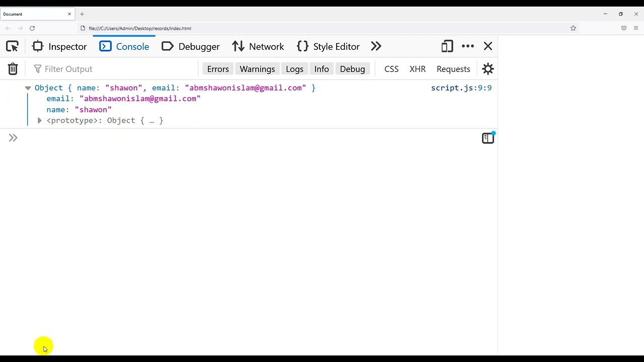Image resolution: width=644 pixels, height=362 pixels.
Task: Open a new browser tab
Action: point(82,14)
